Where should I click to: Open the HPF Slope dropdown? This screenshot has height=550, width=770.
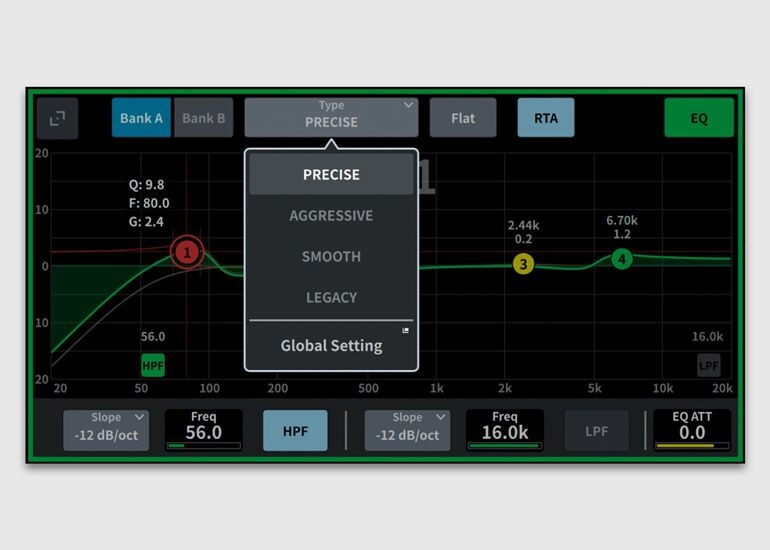(x=106, y=431)
